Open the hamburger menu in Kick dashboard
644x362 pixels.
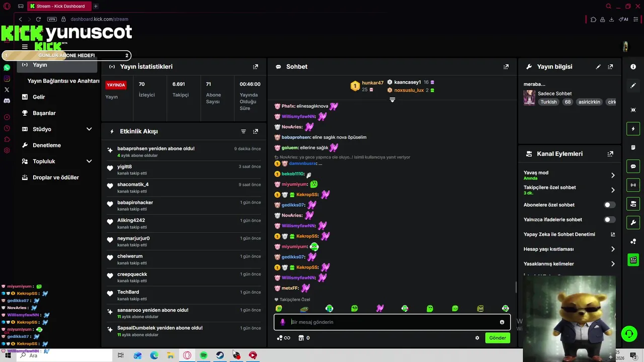pos(25,47)
